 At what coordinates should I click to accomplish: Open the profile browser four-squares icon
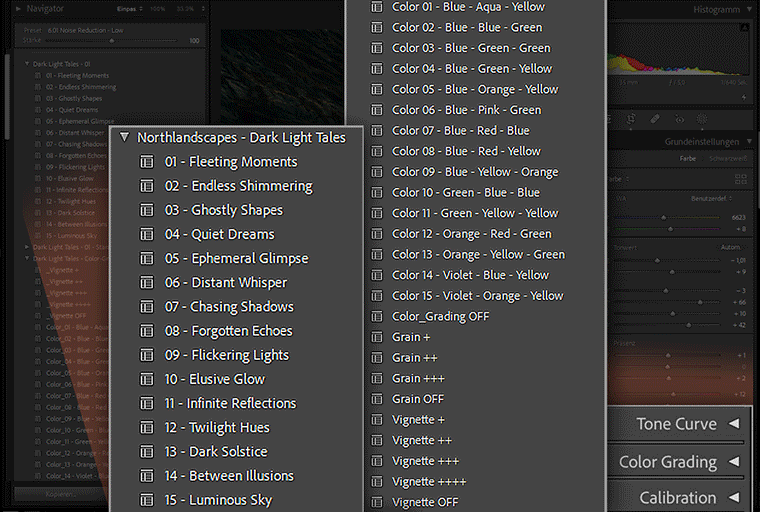tap(741, 179)
